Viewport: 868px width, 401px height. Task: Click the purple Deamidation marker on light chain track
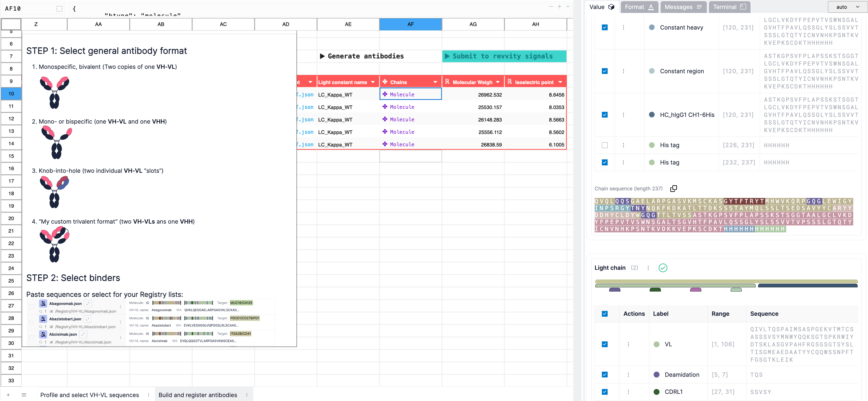[x=615, y=290]
